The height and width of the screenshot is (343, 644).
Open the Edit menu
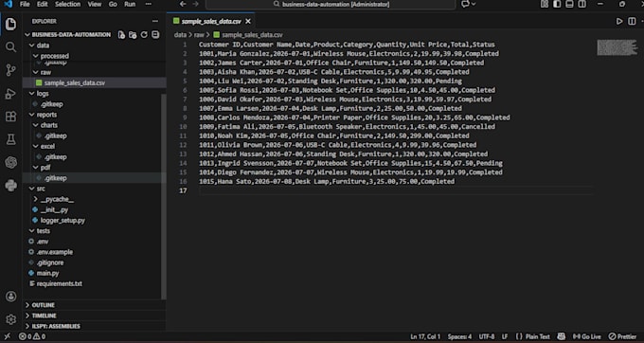(x=43, y=4)
